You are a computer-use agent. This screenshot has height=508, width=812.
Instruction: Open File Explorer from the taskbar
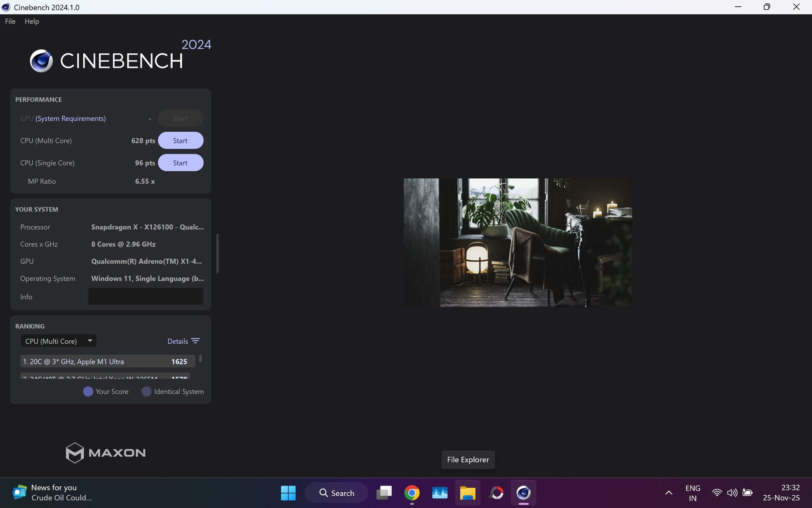[468, 493]
